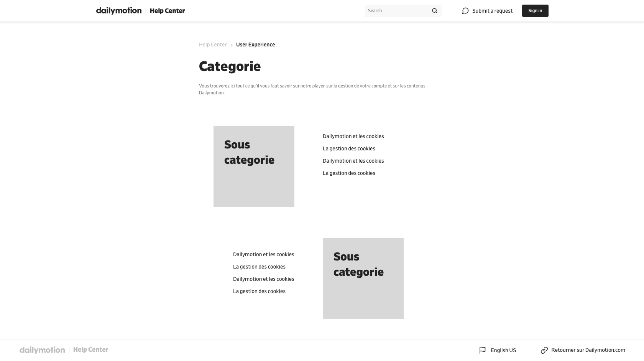Click the Sign in button
Screen dimensions: 644x361
(x=535, y=11)
